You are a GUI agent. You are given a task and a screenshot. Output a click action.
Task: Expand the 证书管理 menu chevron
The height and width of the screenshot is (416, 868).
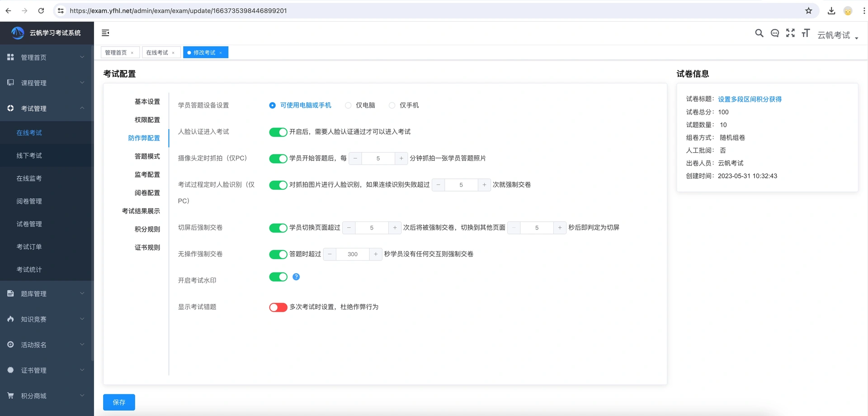(82, 370)
